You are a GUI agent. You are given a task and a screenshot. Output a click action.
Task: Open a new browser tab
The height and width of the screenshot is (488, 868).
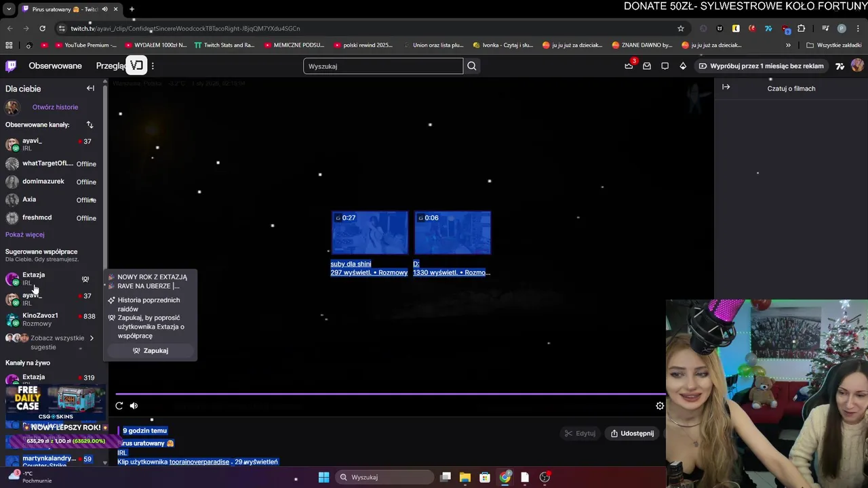pos(132,9)
